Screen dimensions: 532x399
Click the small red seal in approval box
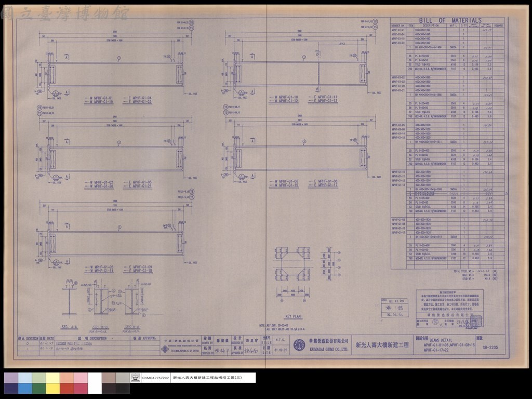coord(435,322)
